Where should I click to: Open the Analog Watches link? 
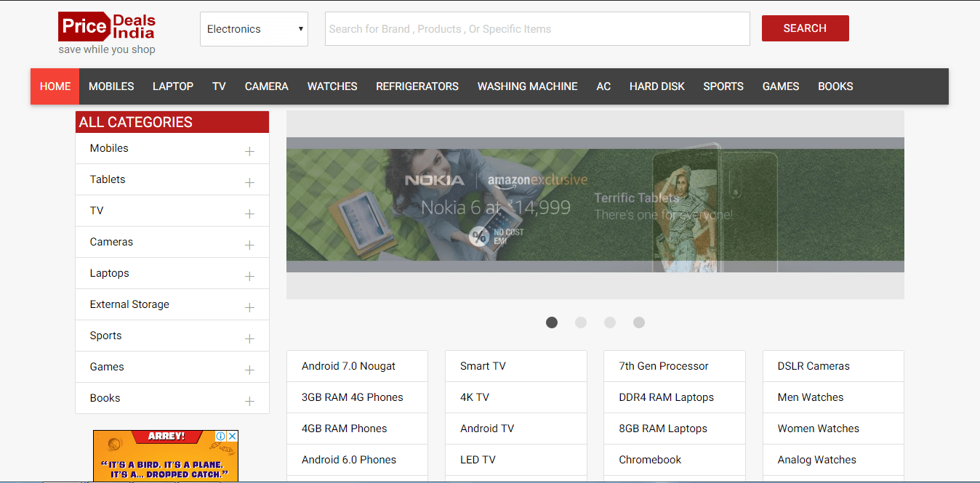(817, 460)
